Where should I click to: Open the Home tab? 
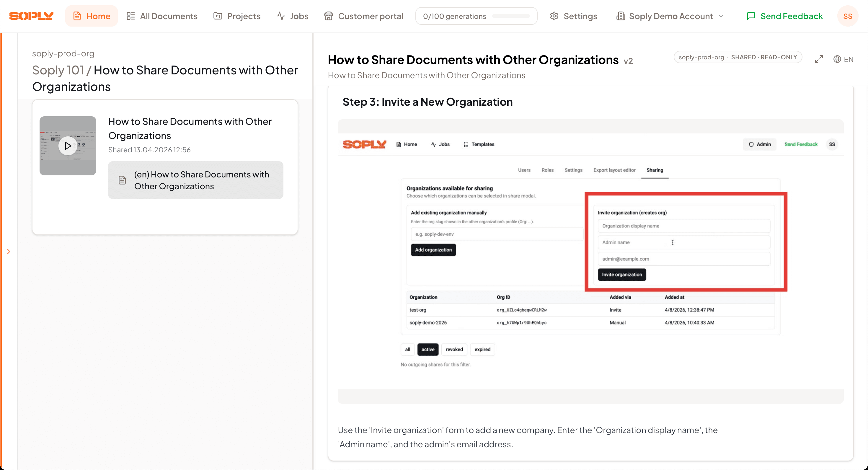click(x=91, y=16)
